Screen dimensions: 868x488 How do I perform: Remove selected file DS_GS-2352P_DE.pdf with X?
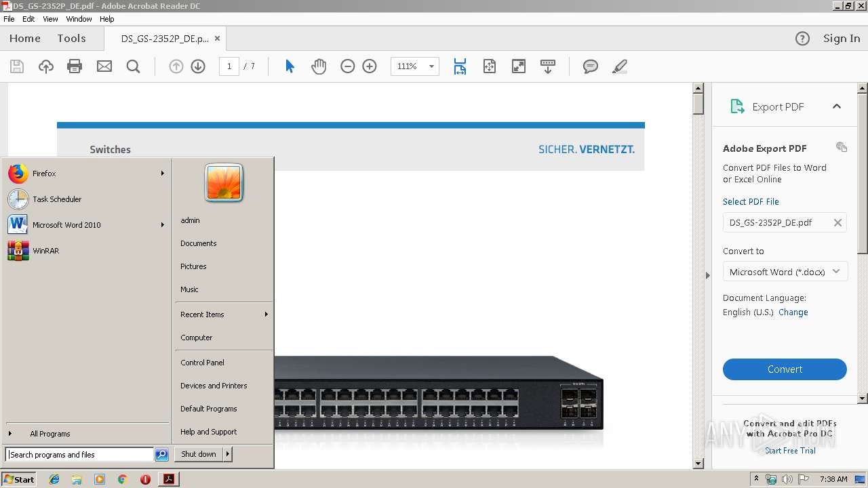837,222
